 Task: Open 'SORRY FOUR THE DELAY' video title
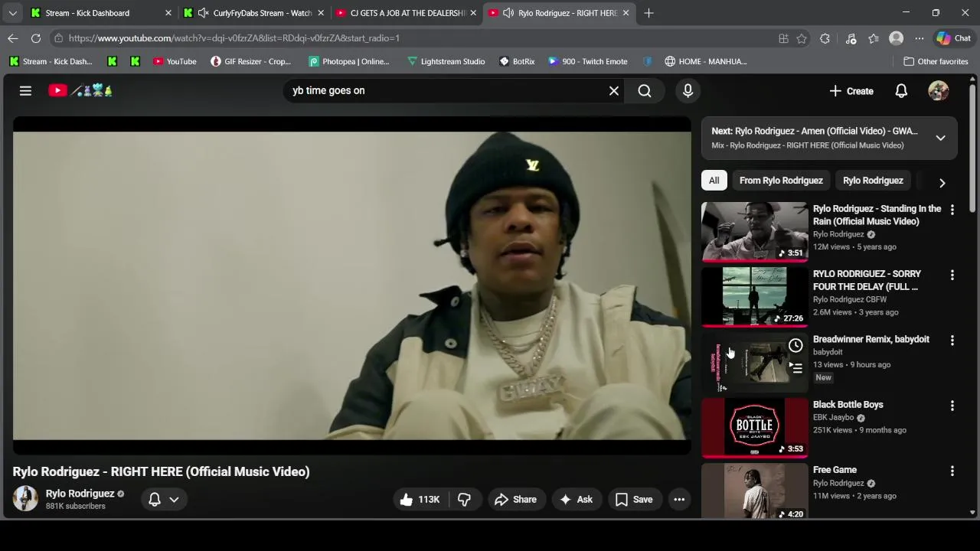(867, 280)
